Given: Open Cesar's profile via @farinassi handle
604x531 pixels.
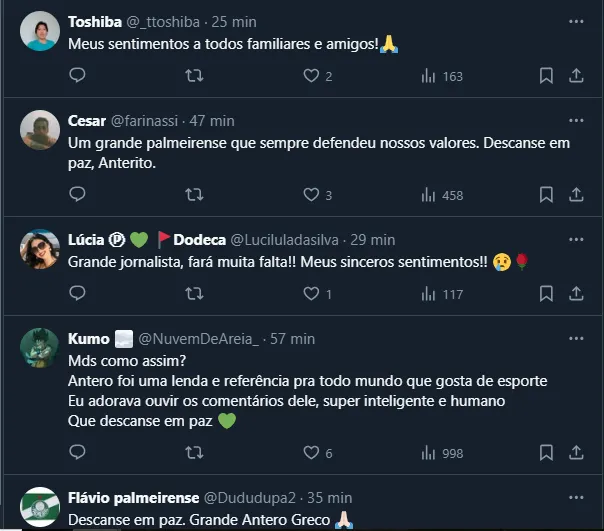Looking at the screenshot, I should pos(148,121).
